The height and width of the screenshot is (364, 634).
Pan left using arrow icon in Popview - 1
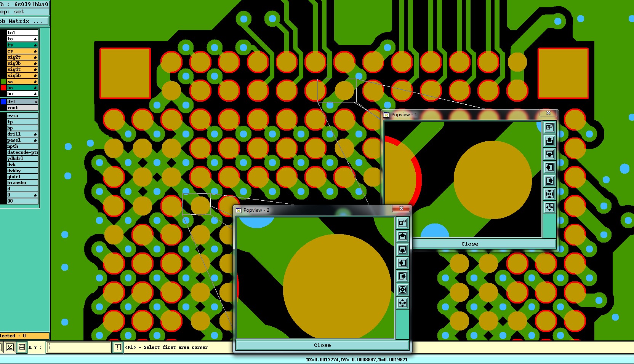[549, 167]
